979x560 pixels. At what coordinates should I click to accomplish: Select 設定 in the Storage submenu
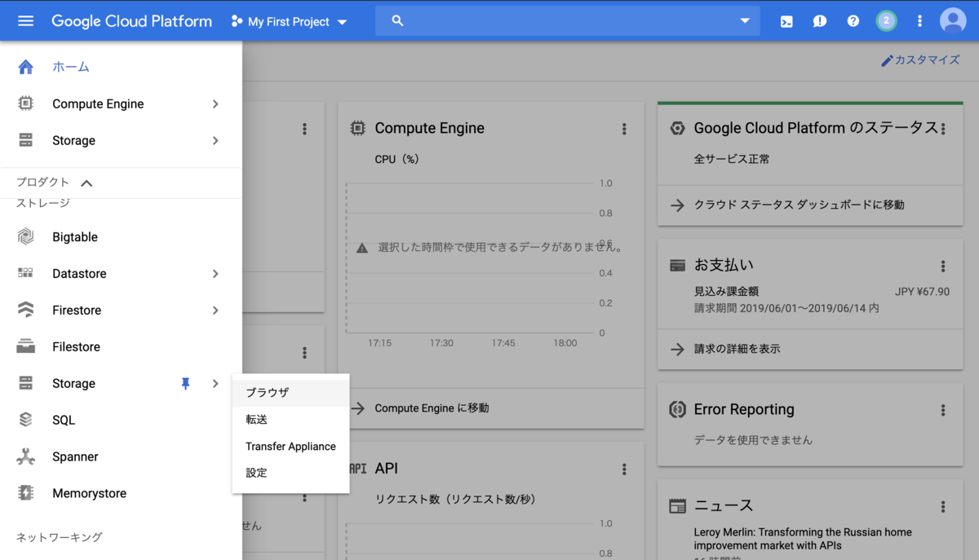290,473
